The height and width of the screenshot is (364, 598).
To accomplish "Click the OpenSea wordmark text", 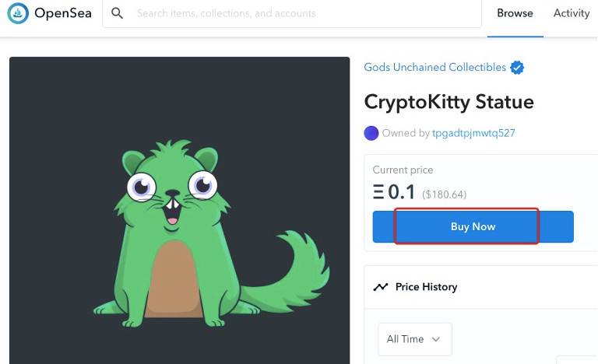I will point(63,13).
